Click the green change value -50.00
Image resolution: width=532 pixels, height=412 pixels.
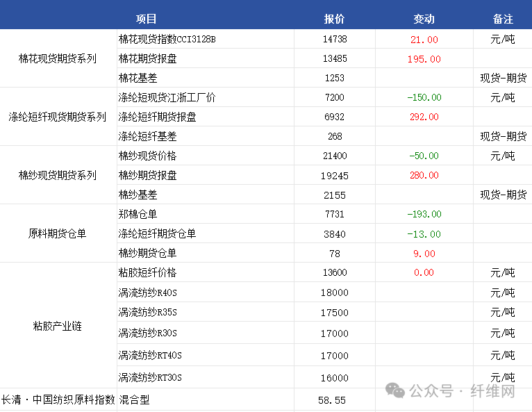point(424,156)
